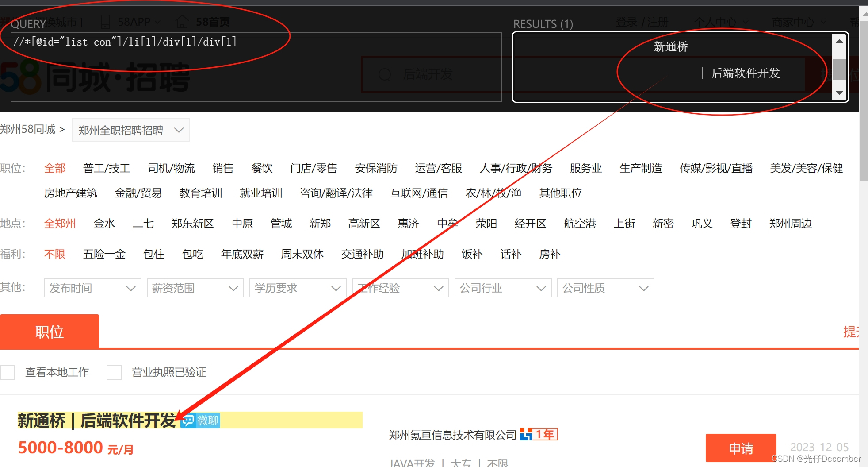Screen dimensions: 868x467
Task: Open the 郑州全职招聘招聘 dropdown
Action: pos(131,130)
